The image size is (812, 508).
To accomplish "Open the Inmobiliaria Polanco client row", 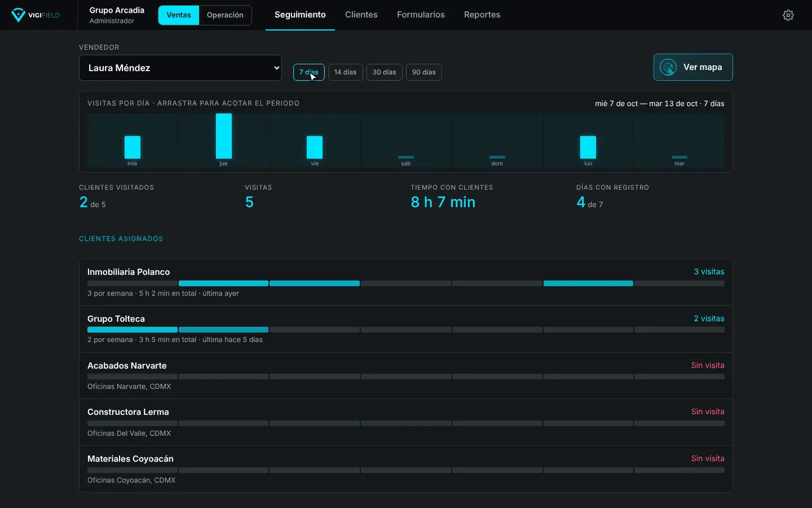I will click(406, 282).
